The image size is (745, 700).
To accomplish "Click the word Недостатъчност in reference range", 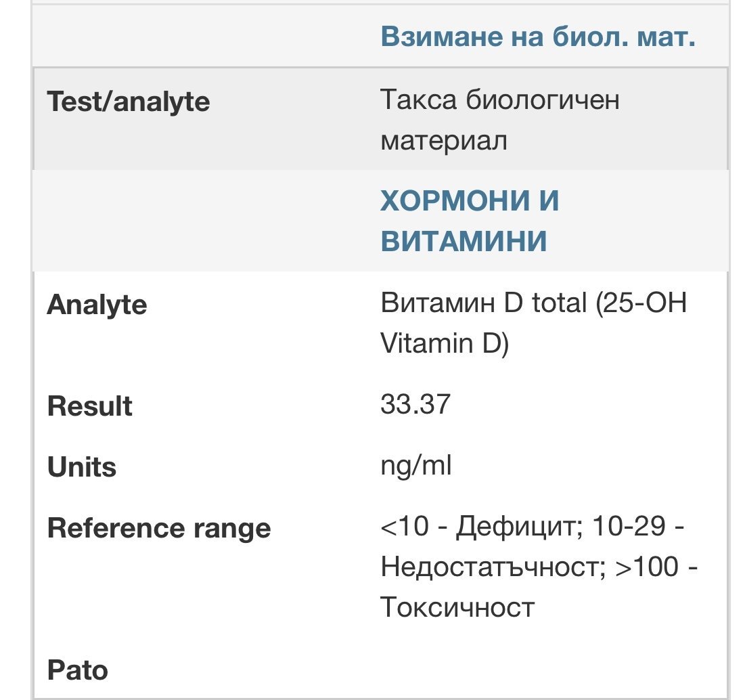I will [491, 567].
